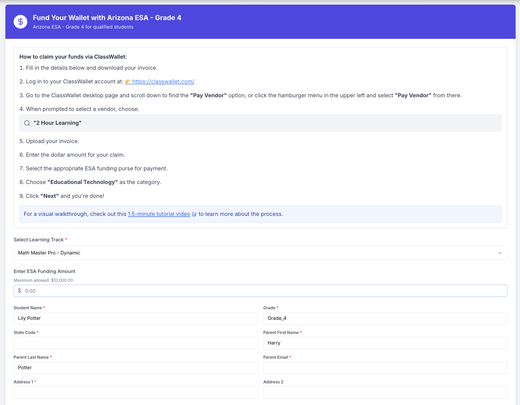Screen dimensions: 520x405
Task: Click the step "5. Upload your invoice."
Action: pos(49,141)
